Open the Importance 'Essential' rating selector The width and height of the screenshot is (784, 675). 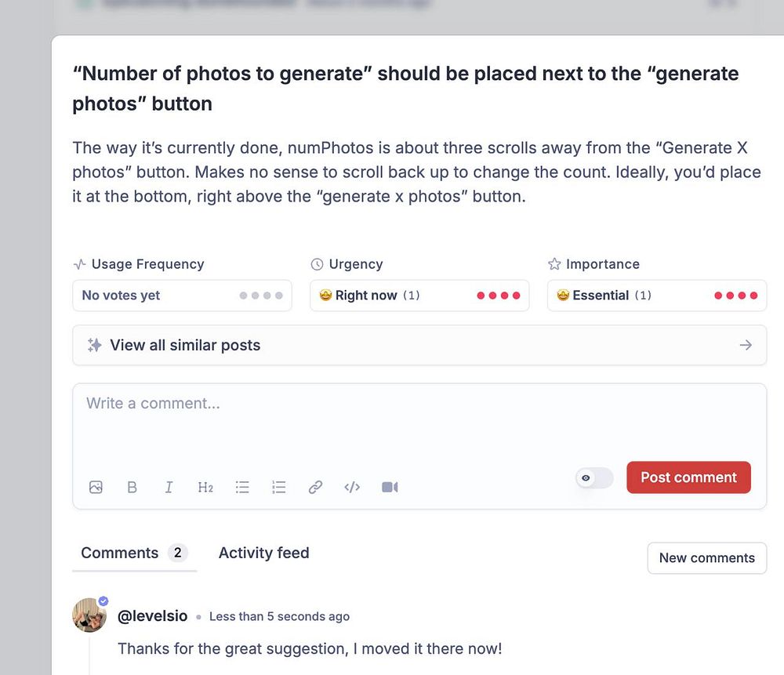(x=656, y=296)
